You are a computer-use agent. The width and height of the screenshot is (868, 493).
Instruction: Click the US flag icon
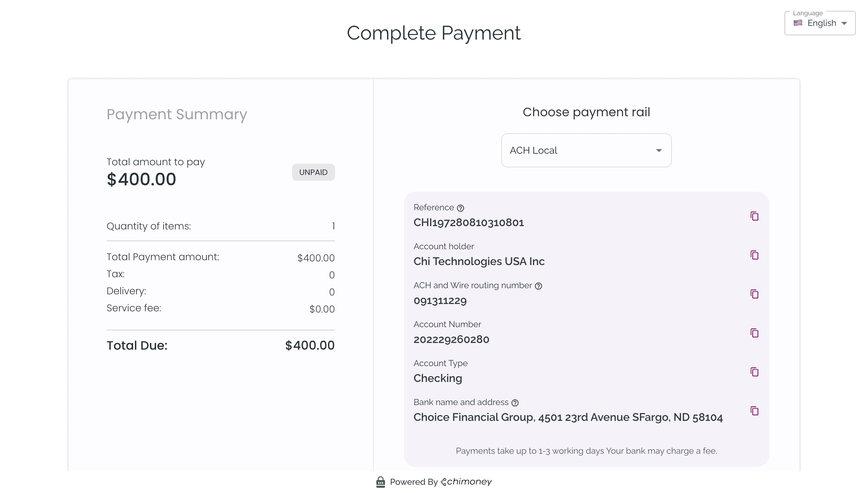(x=798, y=23)
